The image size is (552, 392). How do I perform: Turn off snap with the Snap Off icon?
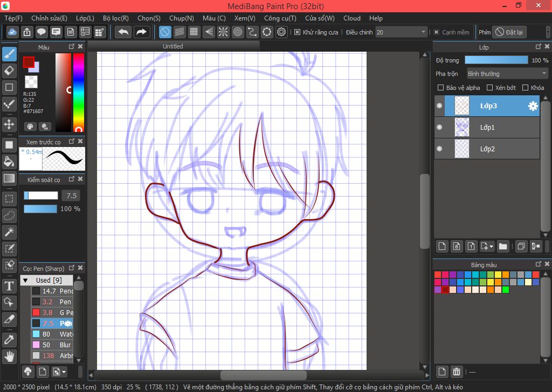pyautogui.click(x=165, y=32)
